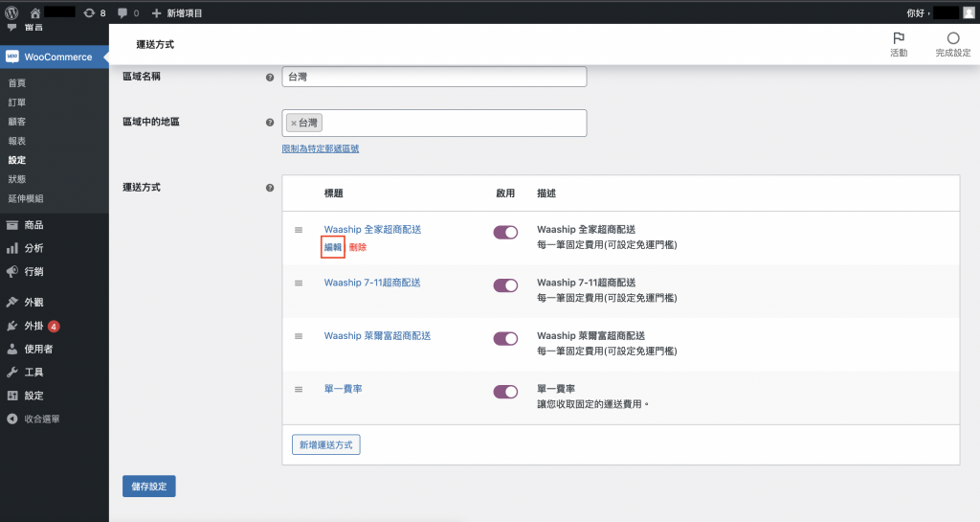Image resolution: width=980 pixels, height=522 pixels.
Task: Click the 新增運送方式 button
Action: pyautogui.click(x=325, y=444)
